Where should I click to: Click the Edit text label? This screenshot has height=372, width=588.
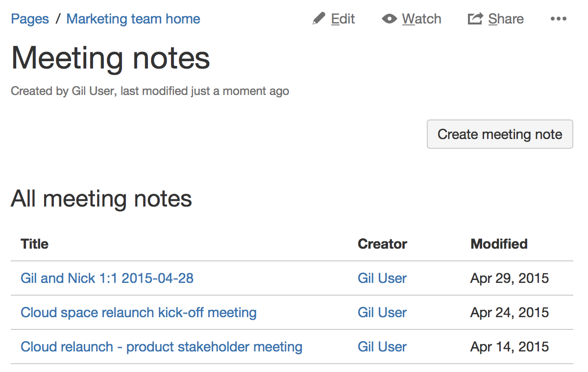point(343,19)
